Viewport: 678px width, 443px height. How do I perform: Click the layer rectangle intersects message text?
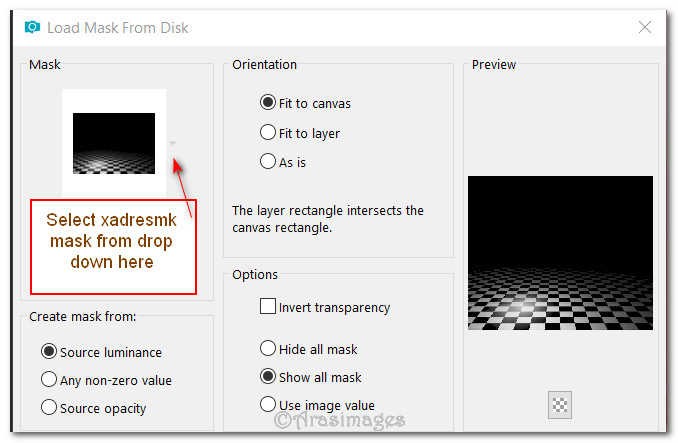point(328,219)
